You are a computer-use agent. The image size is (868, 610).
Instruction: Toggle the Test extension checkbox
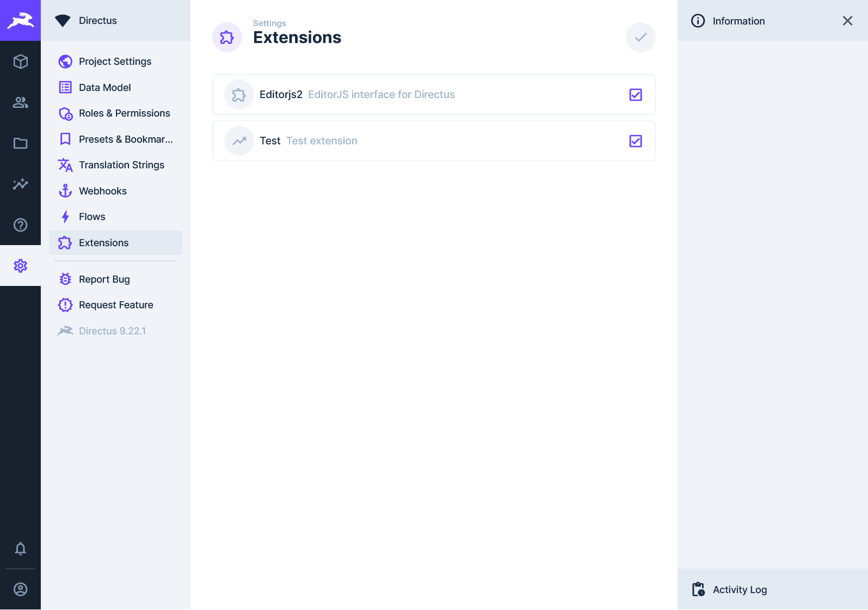pos(636,141)
